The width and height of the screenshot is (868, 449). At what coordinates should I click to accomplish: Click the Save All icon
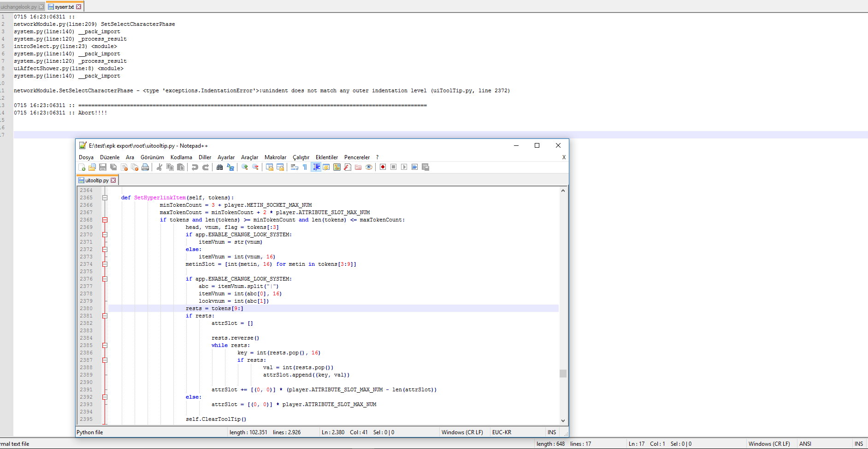point(113,167)
